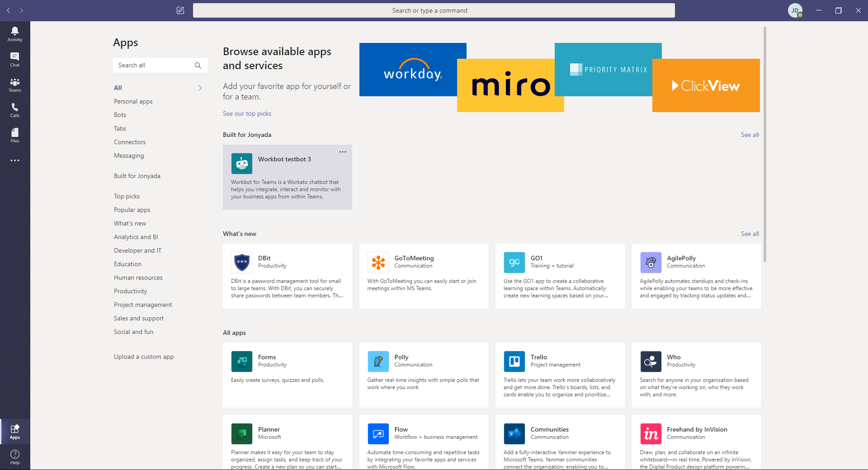Expand the All category chevron

click(200, 88)
